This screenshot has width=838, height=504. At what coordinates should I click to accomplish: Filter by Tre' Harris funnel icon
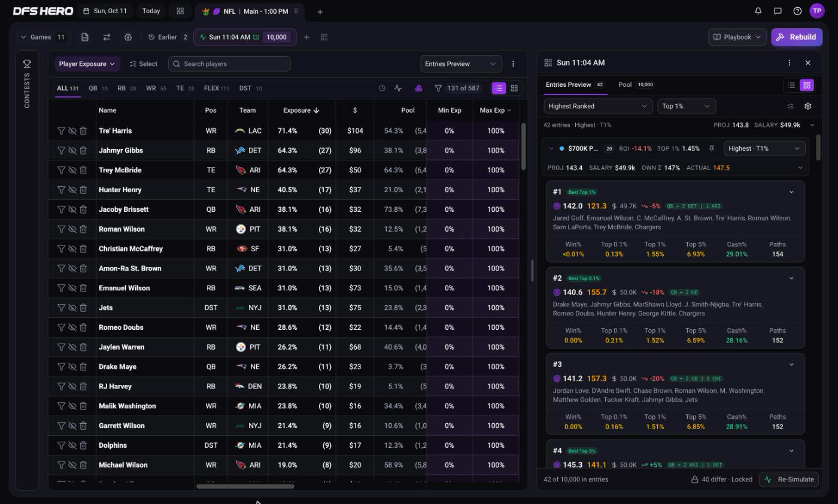(61, 130)
